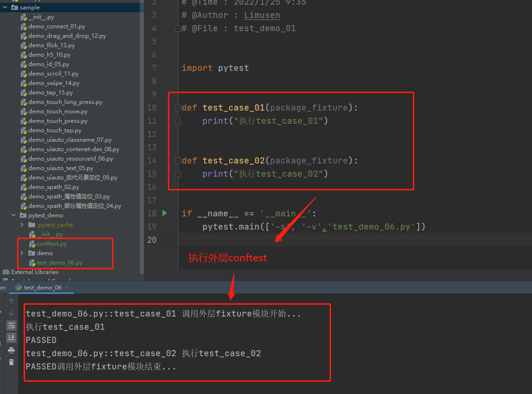Fold the test_case_01 function in gutter
Screen dimensions: 532x394
178,108
